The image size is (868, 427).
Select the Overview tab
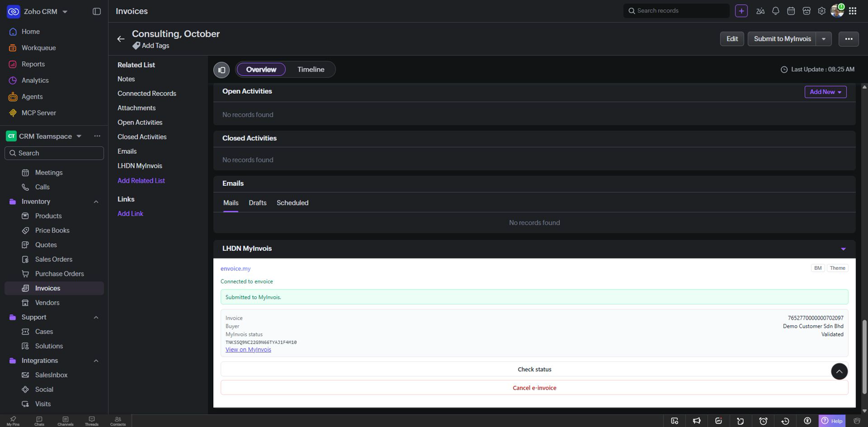pos(261,69)
